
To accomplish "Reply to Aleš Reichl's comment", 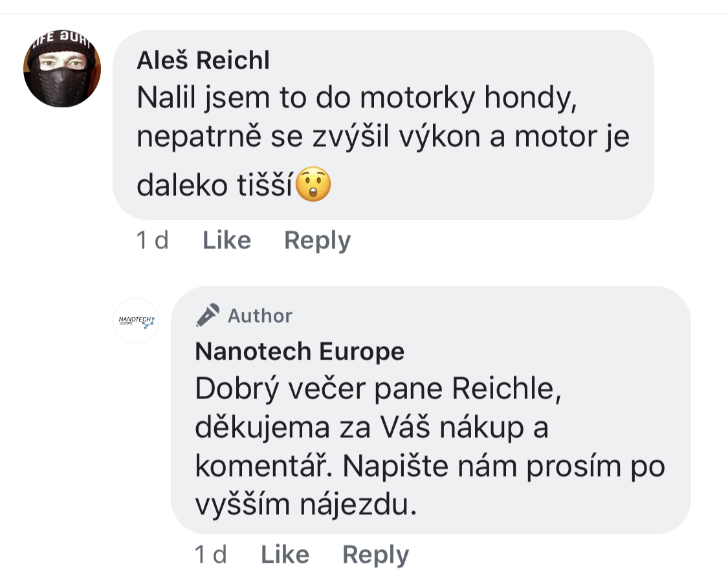I will point(317,241).
